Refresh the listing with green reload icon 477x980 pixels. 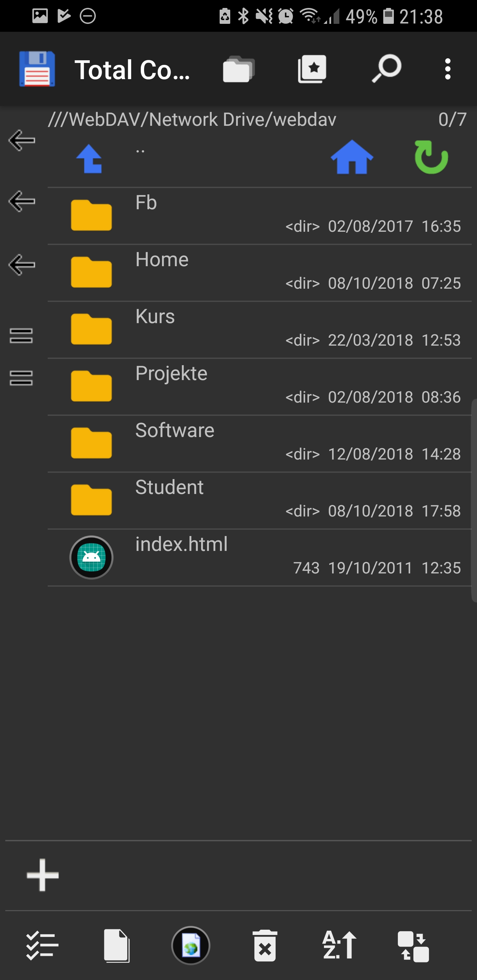click(x=431, y=158)
